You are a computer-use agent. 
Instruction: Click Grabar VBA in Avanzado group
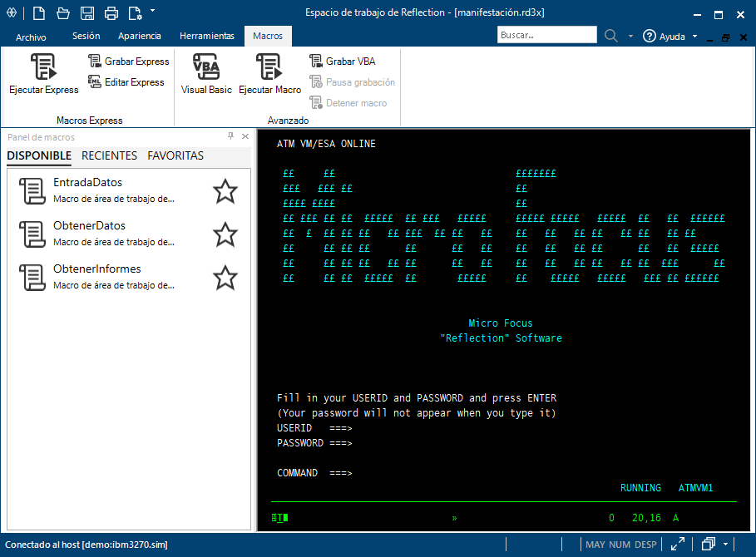click(x=342, y=62)
